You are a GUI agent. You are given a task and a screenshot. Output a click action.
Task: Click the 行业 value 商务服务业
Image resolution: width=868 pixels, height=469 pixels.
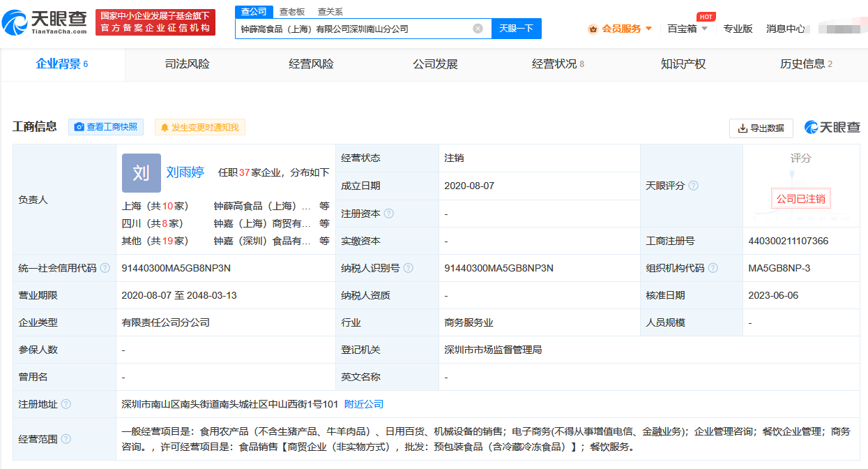tap(469, 322)
